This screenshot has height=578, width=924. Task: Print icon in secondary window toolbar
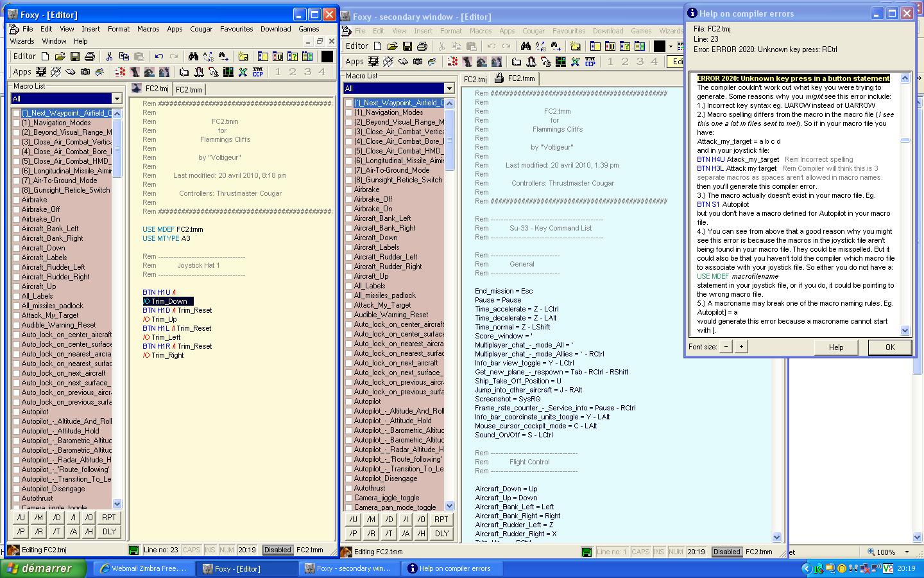coord(422,46)
